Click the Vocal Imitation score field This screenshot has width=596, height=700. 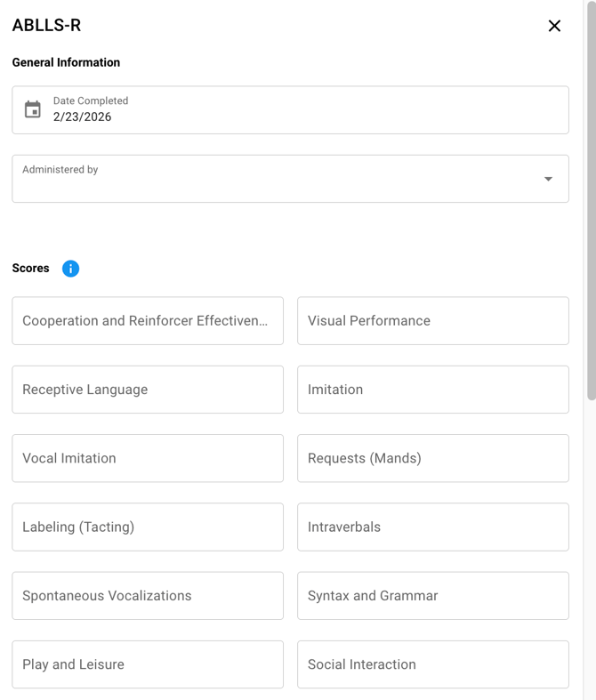pos(148,458)
